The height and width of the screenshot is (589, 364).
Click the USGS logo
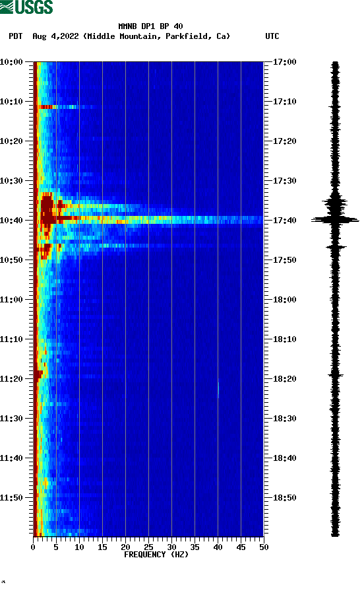26,7
